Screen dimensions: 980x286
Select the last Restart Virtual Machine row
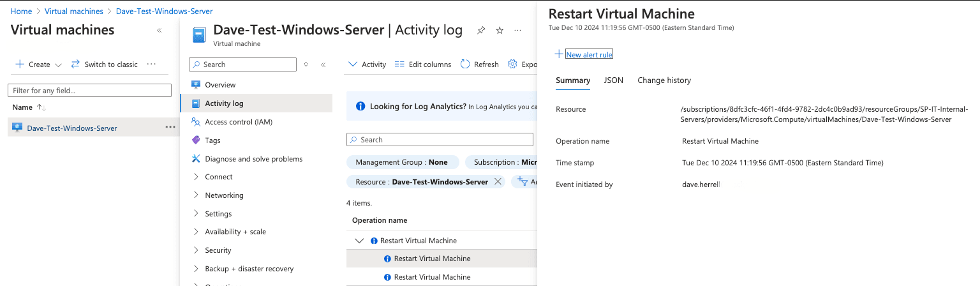click(x=441, y=277)
